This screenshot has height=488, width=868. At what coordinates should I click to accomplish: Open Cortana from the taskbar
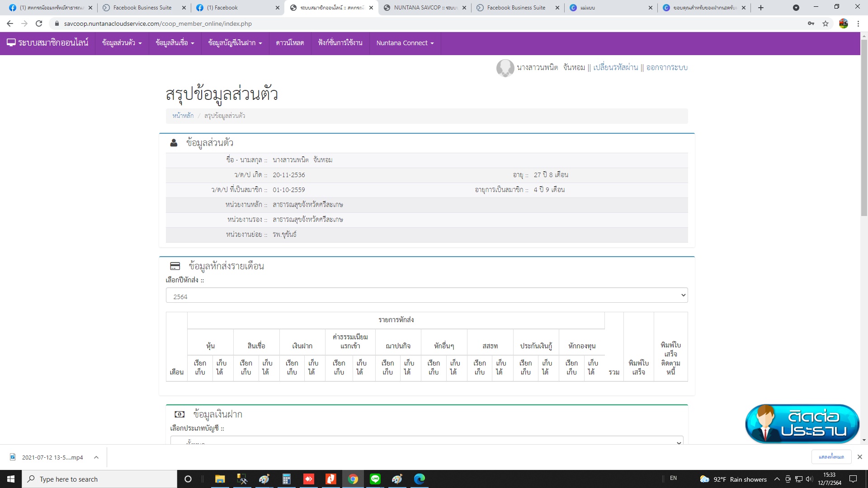tap(188, 479)
